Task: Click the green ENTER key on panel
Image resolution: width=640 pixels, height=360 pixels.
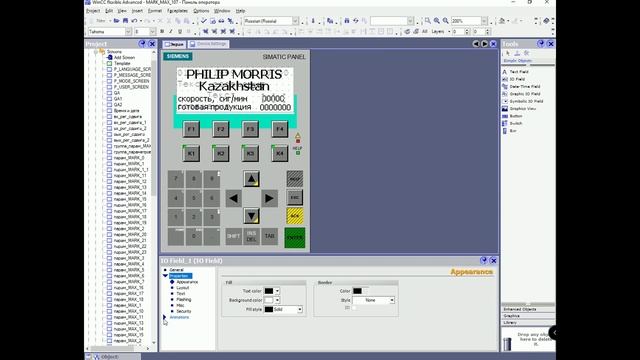Action: pyautogui.click(x=295, y=238)
